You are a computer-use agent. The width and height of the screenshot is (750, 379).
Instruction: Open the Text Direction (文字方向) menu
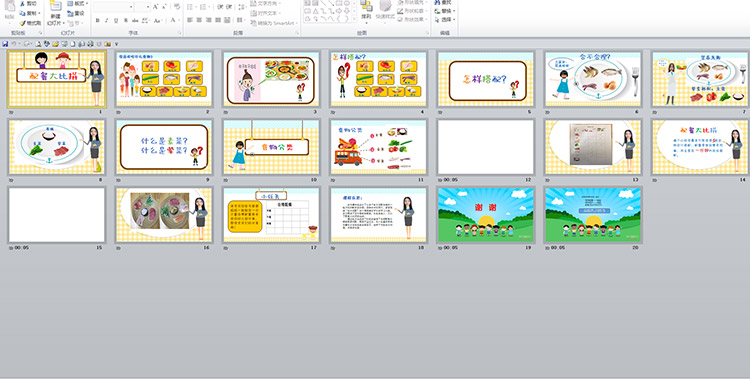click(x=265, y=3)
